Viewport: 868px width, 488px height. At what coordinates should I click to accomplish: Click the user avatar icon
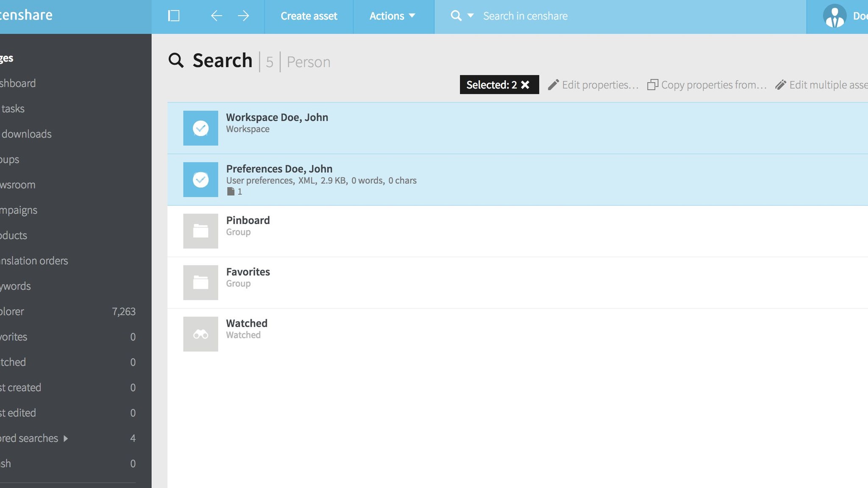835,16
